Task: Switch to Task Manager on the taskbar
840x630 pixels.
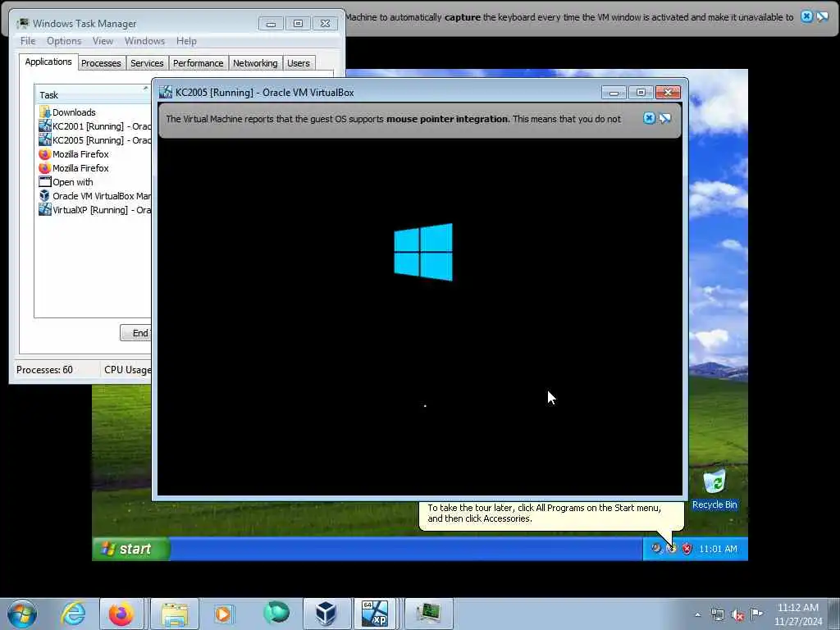Action: point(429,614)
